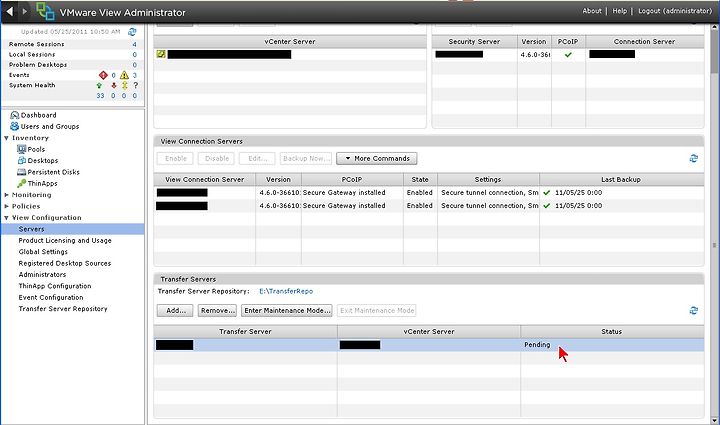Click the Disable connection server button
Viewport: 720px width, 425px height.
[x=216, y=158]
